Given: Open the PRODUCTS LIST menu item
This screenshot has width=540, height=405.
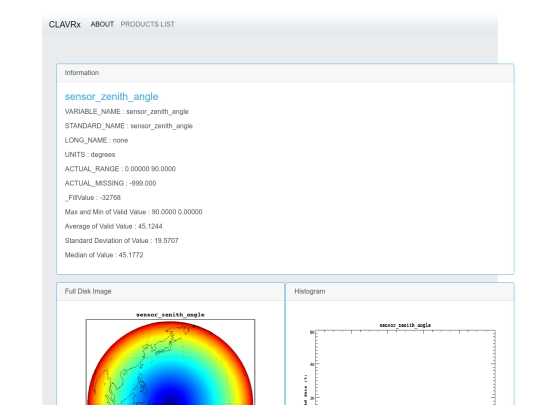Looking at the screenshot, I should [147, 24].
